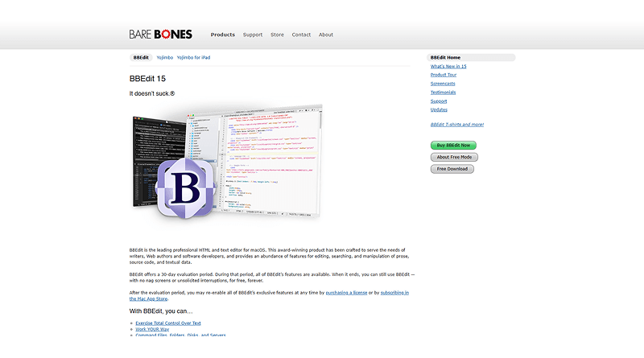Click the 'With BBEdit, you can…' heading
The width and height of the screenshot is (644, 358).
click(x=161, y=311)
